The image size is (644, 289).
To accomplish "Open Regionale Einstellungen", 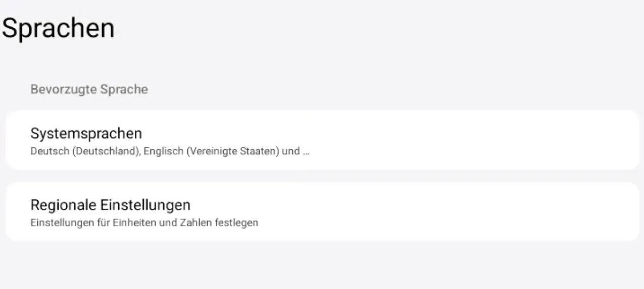I will [x=322, y=212].
